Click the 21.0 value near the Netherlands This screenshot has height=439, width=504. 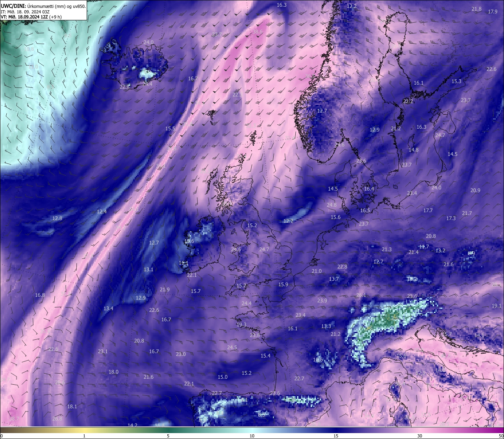tap(317, 271)
